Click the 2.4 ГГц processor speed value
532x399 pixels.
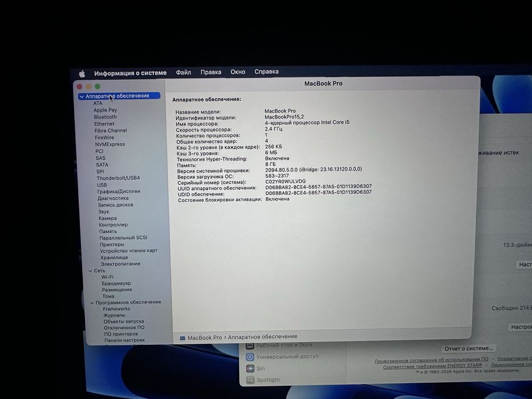(274, 129)
